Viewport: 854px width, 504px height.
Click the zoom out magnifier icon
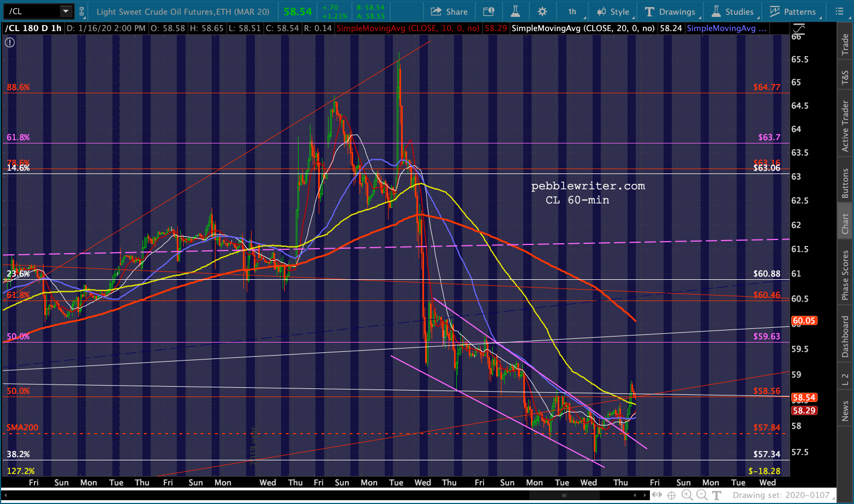(x=702, y=495)
